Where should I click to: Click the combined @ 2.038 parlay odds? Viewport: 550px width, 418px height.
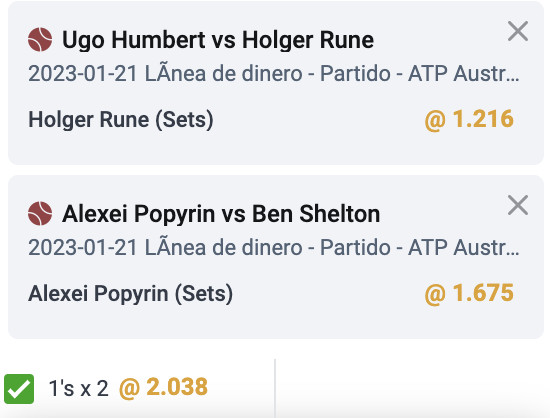[163, 387]
